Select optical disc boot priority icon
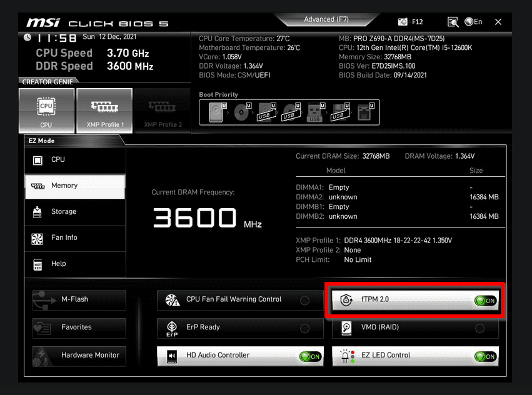This screenshot has height=395, width=532. click(243, 112)
